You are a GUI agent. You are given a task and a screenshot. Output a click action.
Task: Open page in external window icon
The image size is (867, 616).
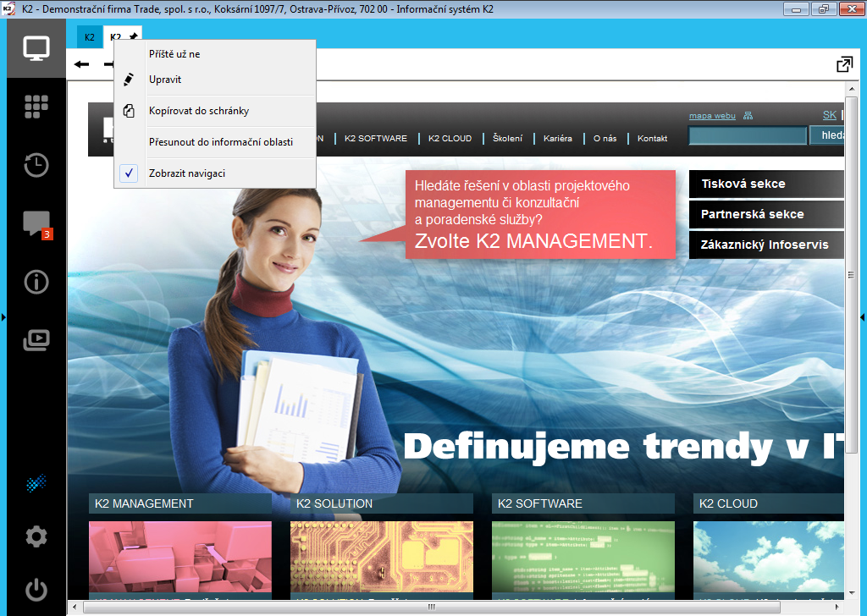click(844, 64)
